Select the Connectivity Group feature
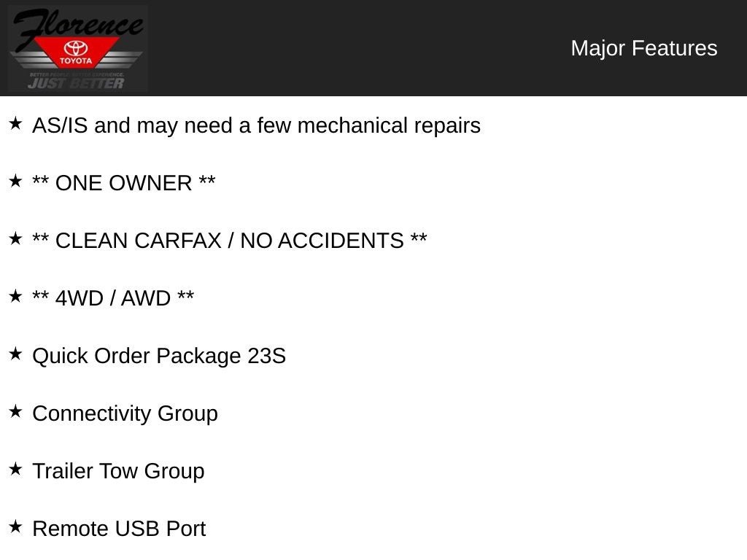The width and height of the screenshot is (747, 560). [125, 413]
